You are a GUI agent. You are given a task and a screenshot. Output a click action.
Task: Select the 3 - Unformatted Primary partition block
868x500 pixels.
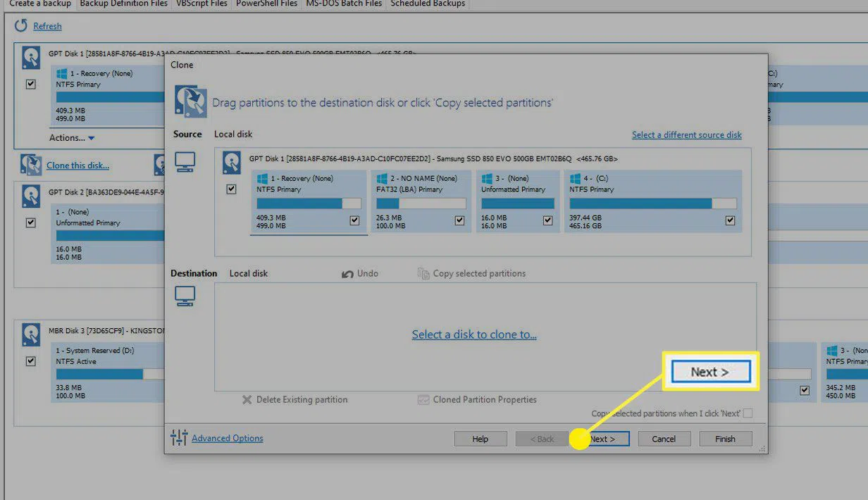click(518, 201)
